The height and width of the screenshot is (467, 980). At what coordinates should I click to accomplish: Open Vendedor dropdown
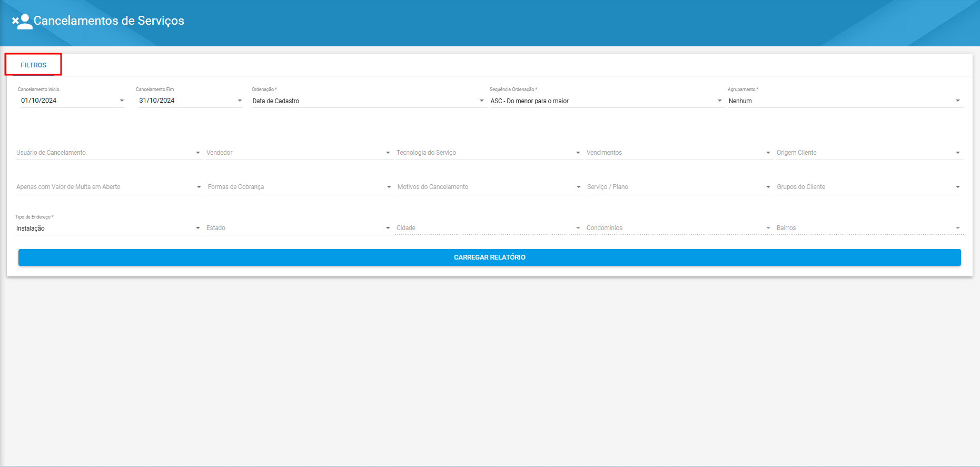pos(299,153)
